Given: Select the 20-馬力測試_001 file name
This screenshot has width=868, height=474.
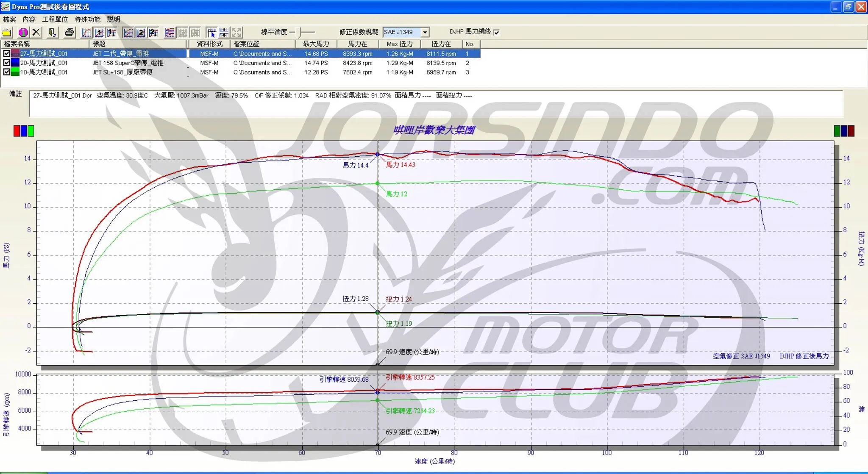Looking at the screenshot, I should tap(44, 63).
